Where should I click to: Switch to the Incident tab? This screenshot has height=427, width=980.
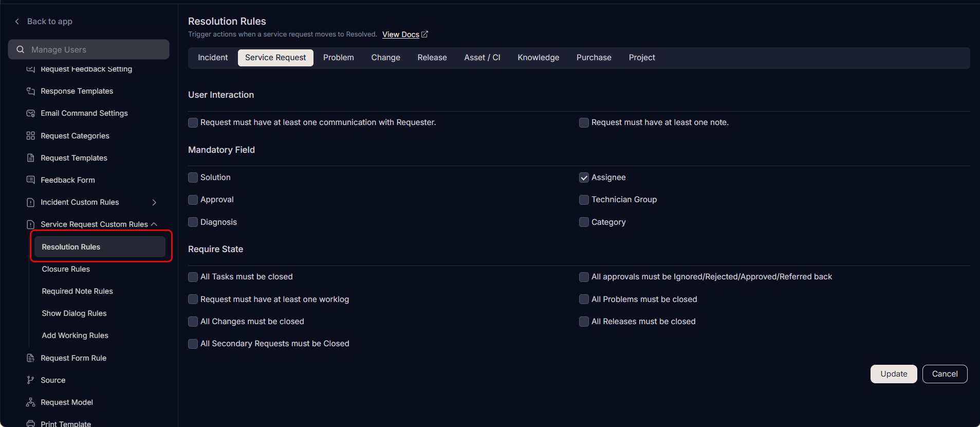pyautogui.click(x=213, y=58)
